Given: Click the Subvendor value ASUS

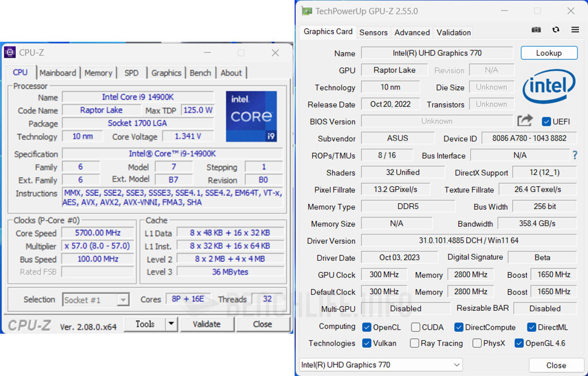Looking at the screenshot, I should coord(397,138).
